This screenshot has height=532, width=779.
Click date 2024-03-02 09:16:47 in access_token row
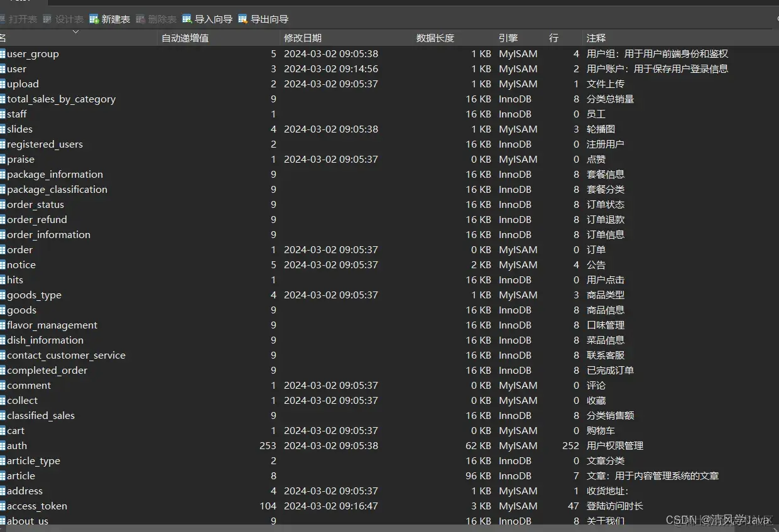tap(331, 506)
